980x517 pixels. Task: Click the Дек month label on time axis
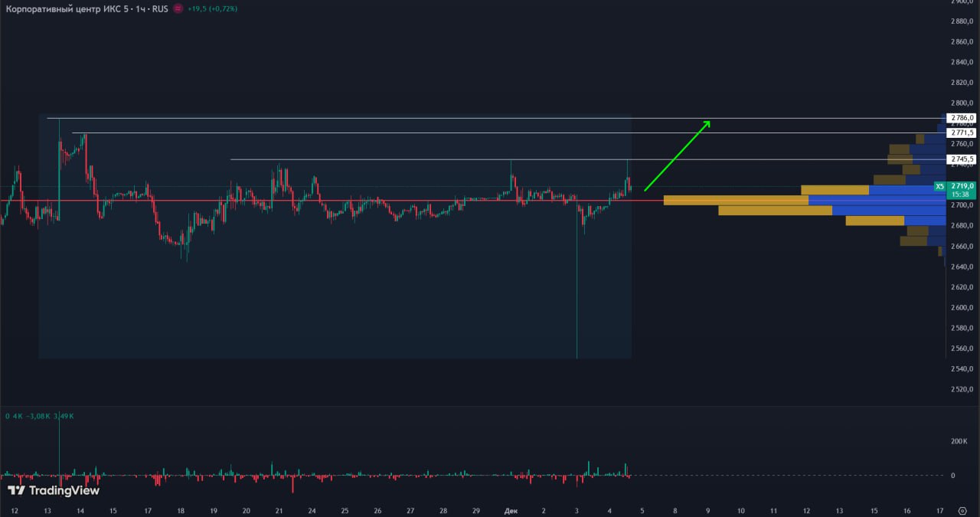[x=511, y=510]
